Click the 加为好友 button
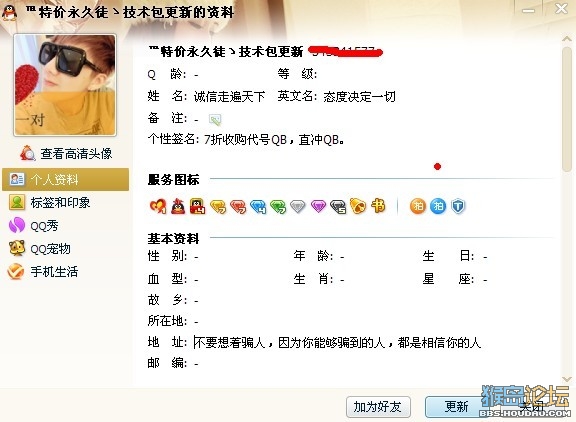576x422 pixels. (378, 407)
